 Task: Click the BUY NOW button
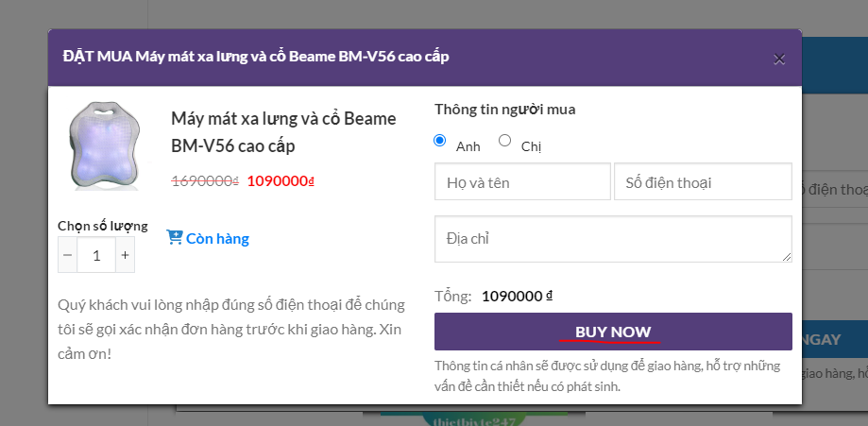613,332
